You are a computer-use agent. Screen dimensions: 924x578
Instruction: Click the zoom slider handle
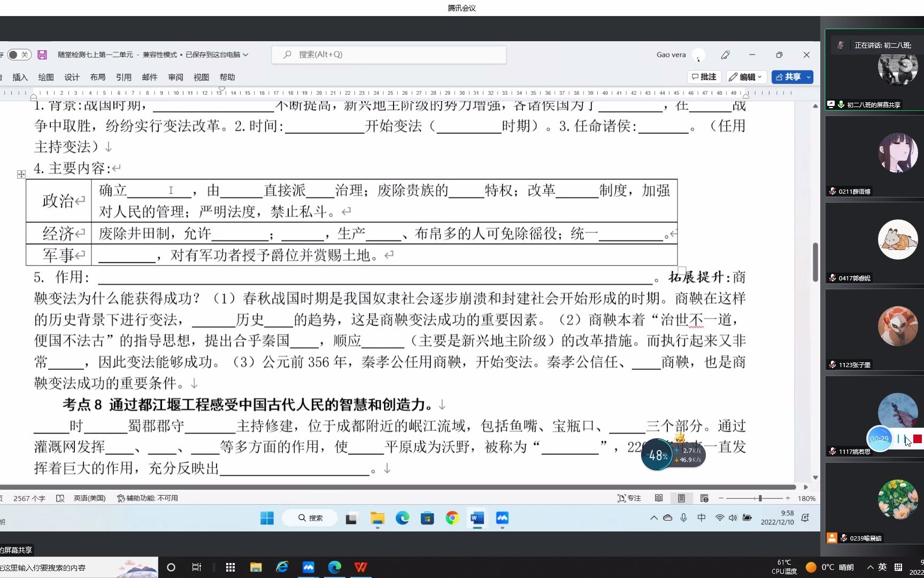click(x=760, y=498)
